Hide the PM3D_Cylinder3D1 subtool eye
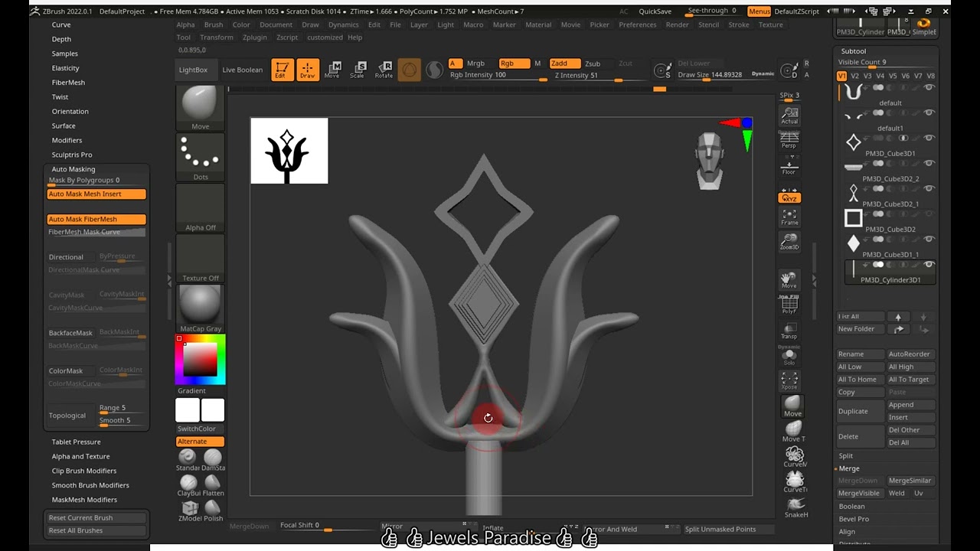Image resolution: width=980 pixels, height=551 pixels. coord(929,265)
